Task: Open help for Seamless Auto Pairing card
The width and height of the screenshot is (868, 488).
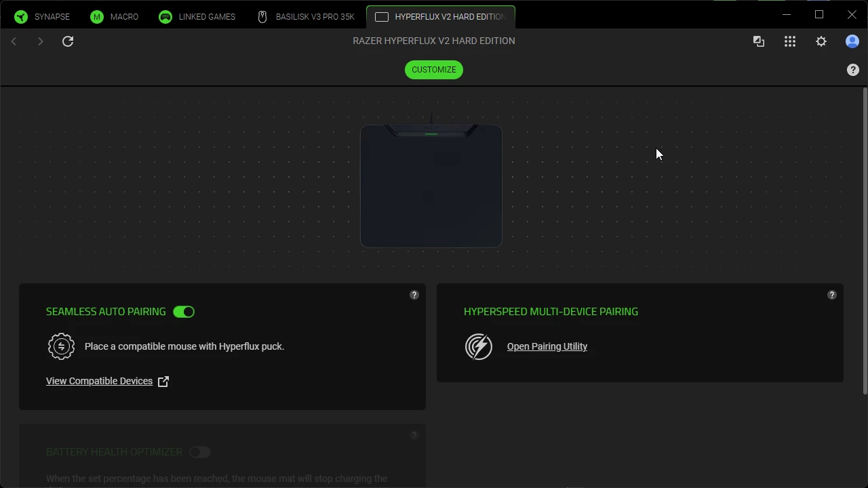Action: 414,295
